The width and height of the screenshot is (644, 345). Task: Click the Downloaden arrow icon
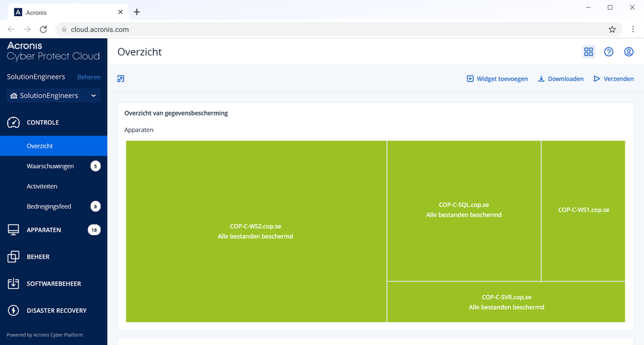542,79
